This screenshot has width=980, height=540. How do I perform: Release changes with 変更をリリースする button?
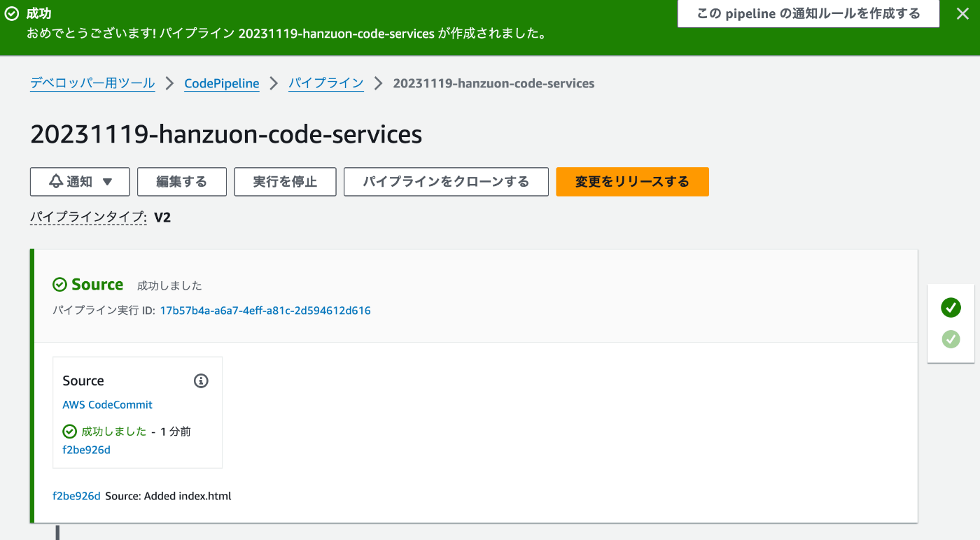coord(632,182)
